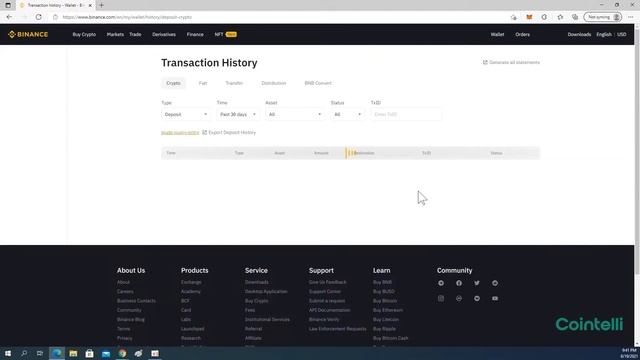Open the Derivatives header menu
Image resolution: width=640 pixels, height=360 pixels.
(x=164, y=35)
